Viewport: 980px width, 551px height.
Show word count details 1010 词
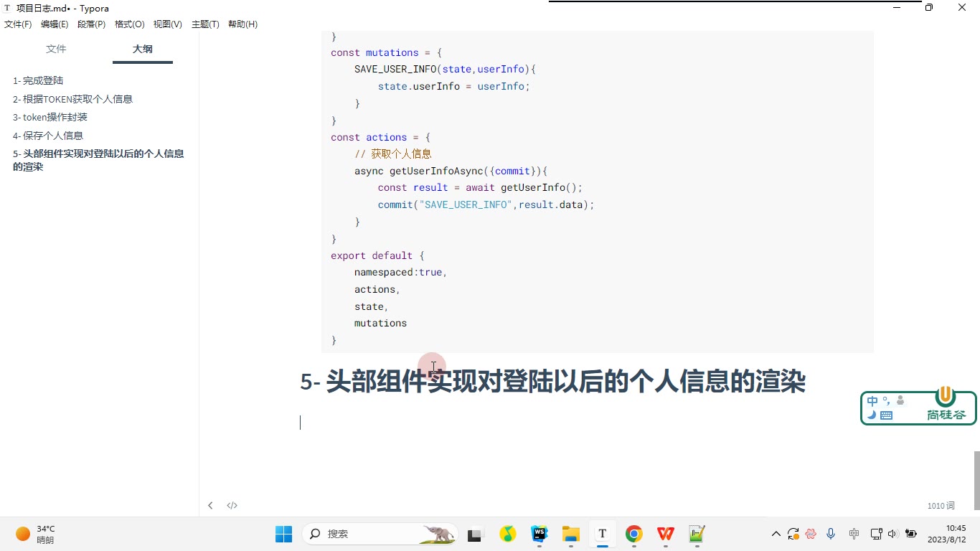coord(941,506)
